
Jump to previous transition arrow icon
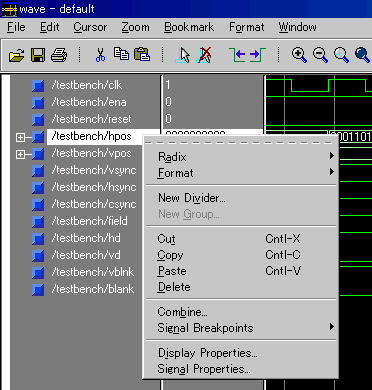[237, 55]
